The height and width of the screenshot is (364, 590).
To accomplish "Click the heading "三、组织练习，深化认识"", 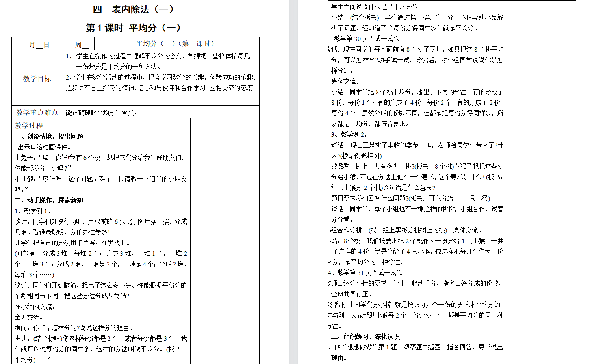I will coord(366,337).
